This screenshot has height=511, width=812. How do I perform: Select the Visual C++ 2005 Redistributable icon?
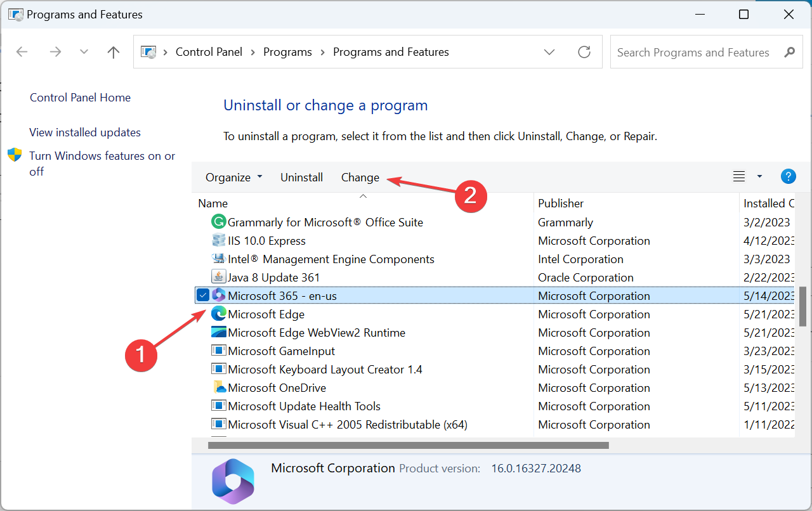(x=219, y=424)
